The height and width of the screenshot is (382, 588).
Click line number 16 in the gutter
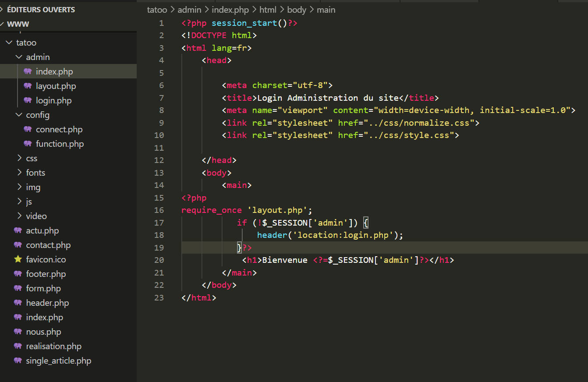pos(159,210)
